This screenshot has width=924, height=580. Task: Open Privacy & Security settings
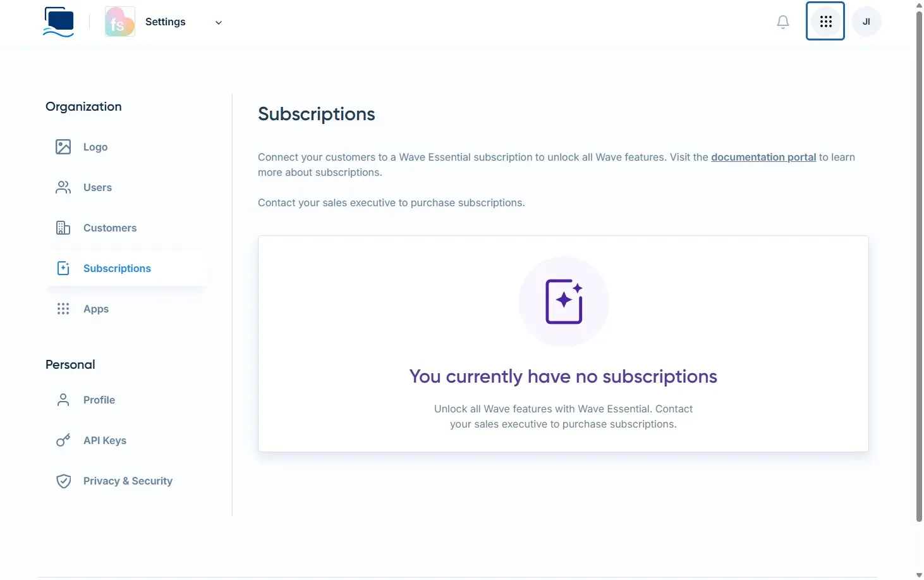[x=126, y=481]
